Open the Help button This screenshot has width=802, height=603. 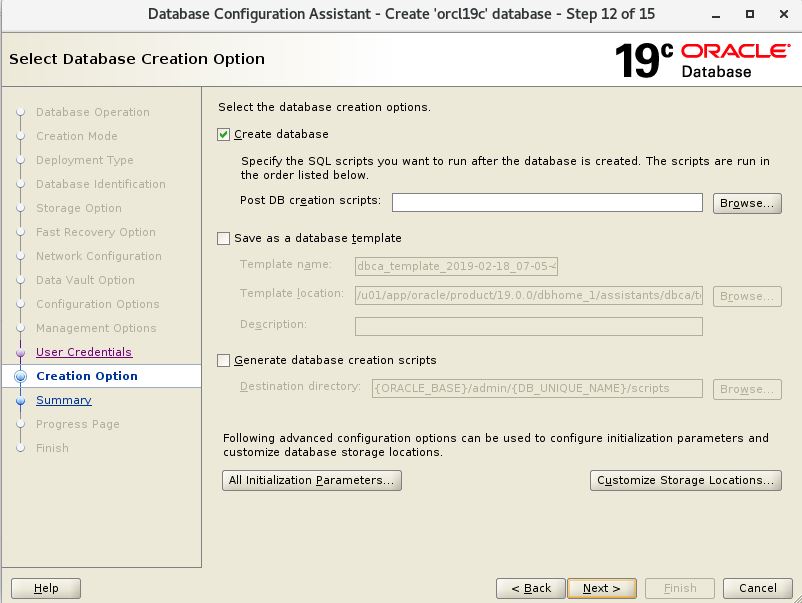(x=46, y=588)
